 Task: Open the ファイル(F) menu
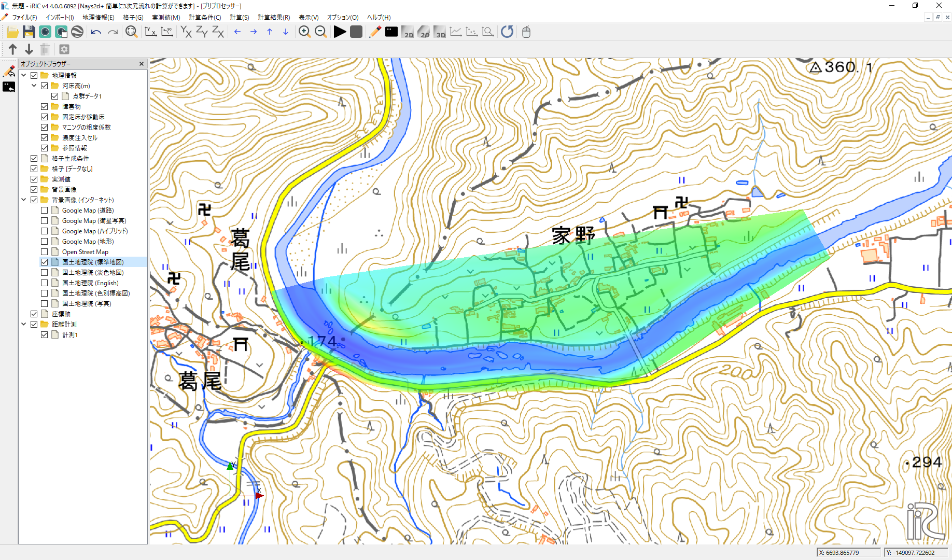(x=25, y=18)
